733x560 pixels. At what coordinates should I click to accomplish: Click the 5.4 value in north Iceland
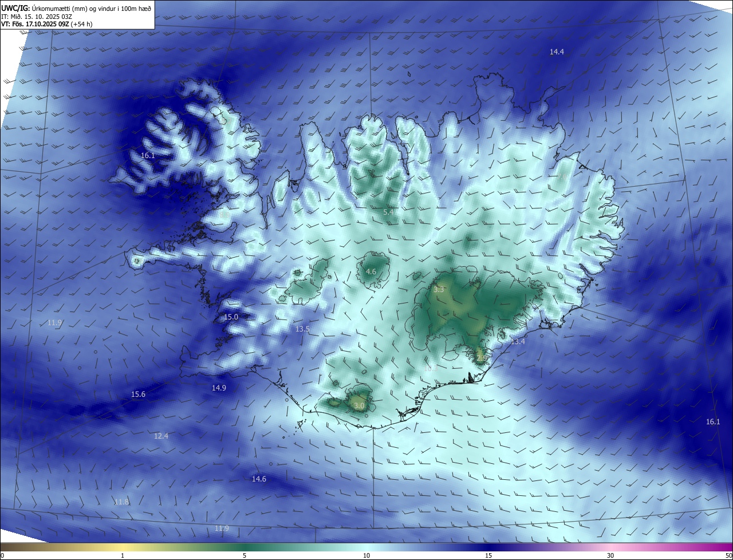(388, 212)
